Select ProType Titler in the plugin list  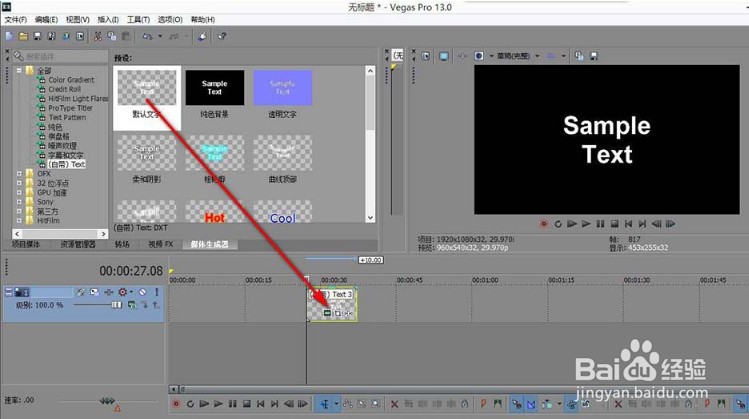tap(70, 108)
